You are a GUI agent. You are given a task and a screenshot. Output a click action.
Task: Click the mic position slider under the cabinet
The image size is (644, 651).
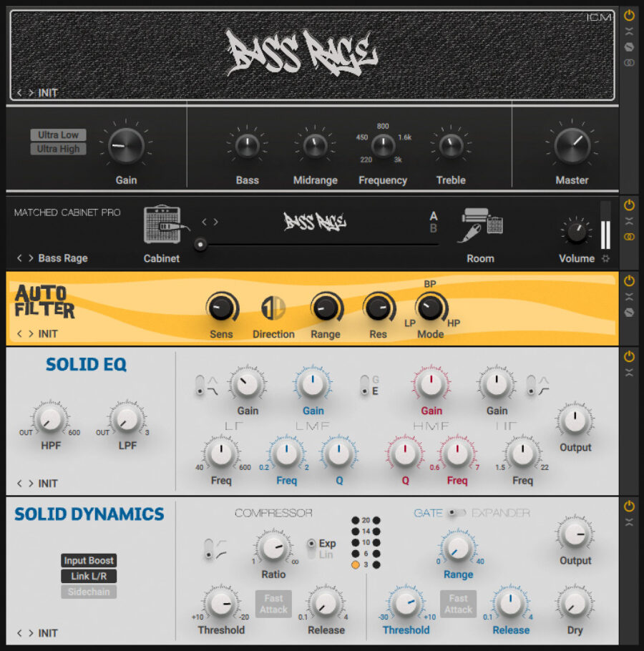tap(201, 244)
